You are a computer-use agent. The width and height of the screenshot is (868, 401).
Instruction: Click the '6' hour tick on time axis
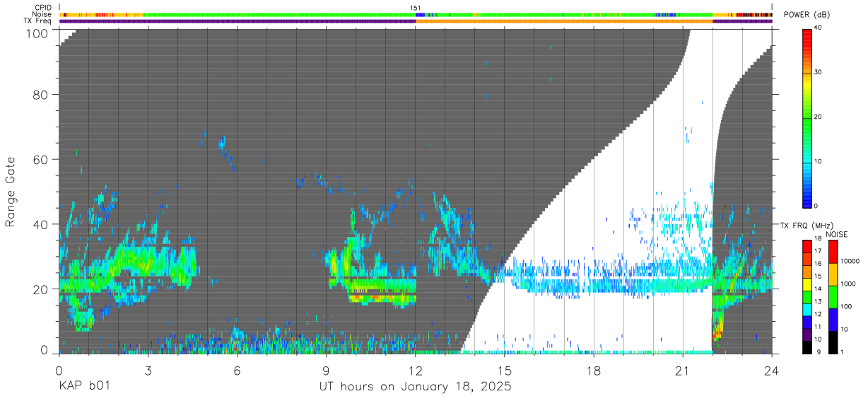click(237, 371)
